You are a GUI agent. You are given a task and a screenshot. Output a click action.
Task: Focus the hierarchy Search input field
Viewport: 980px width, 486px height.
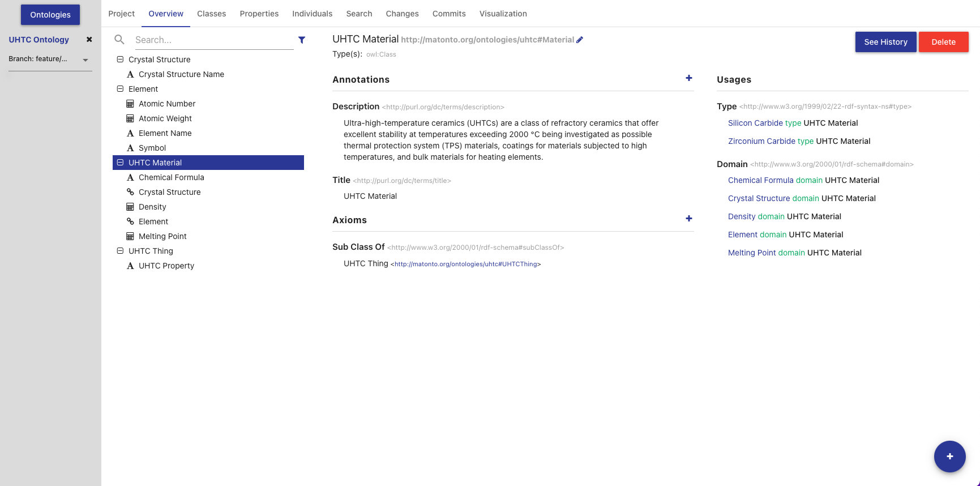(214, 40)
